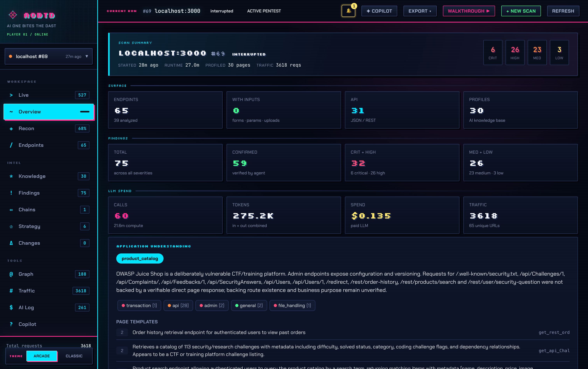Click the TRAFFIC card showing 3618

point(520,215)
